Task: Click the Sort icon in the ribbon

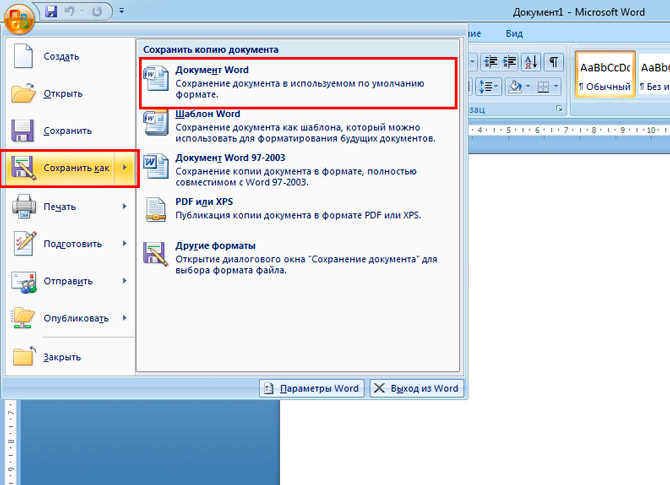Action: (x=531, y=62)
